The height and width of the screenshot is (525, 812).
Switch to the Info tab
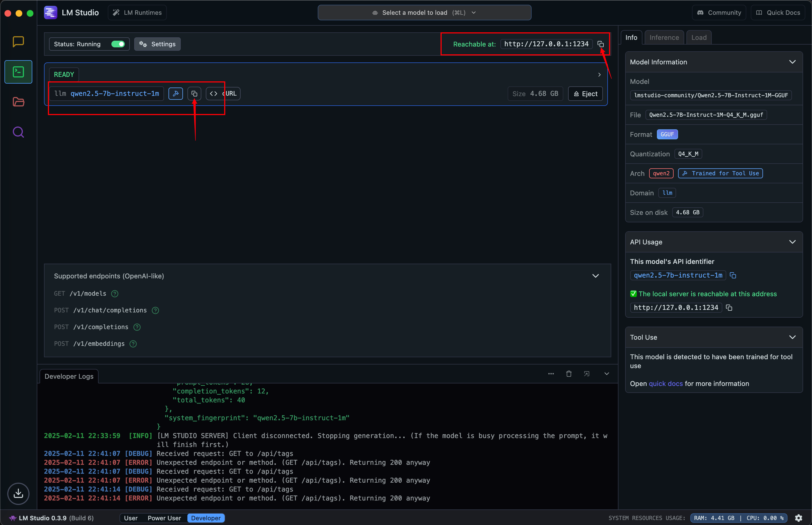631,38
